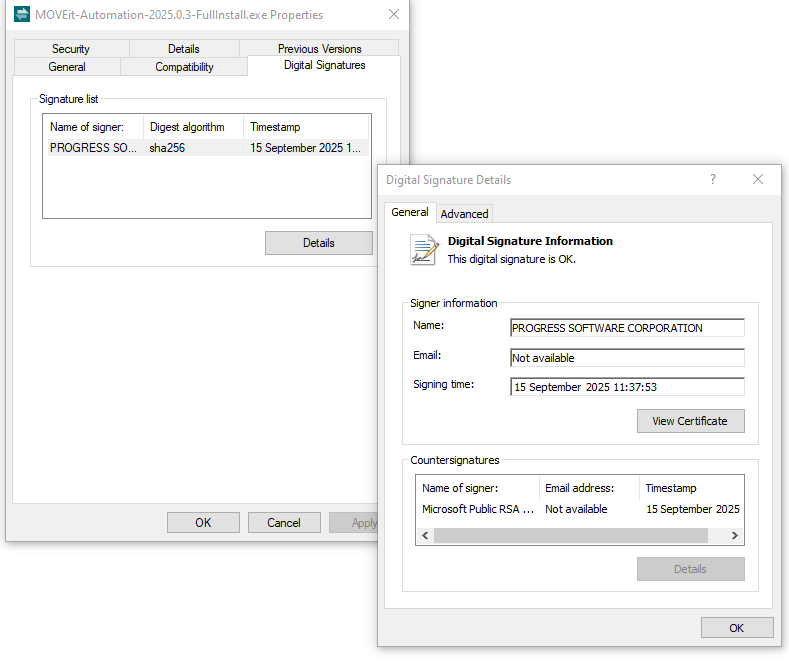Image resolution: width=789 pixels, height=665 pixels.
Task: Select the PROGRESS SO... signature row
Action: click(207, 148)
